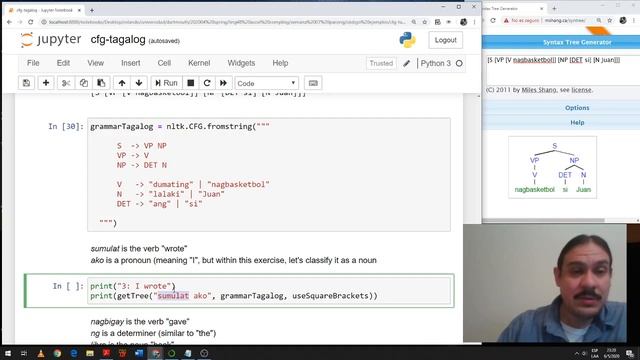The height and width of the screenshot is (360, 640).
Task: Click the Jupyter logo
Action: coord(51,40)
